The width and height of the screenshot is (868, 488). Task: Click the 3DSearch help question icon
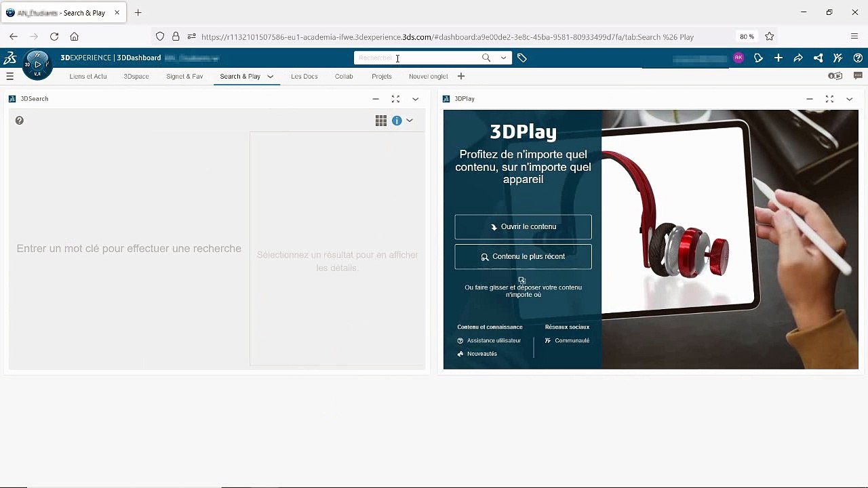pos(20,121)
